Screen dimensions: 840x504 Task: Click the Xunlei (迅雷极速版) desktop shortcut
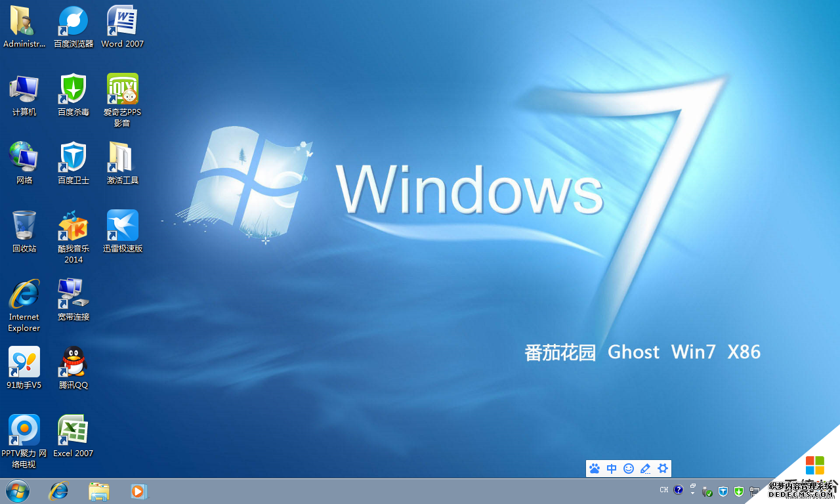(x=122, y=226)
